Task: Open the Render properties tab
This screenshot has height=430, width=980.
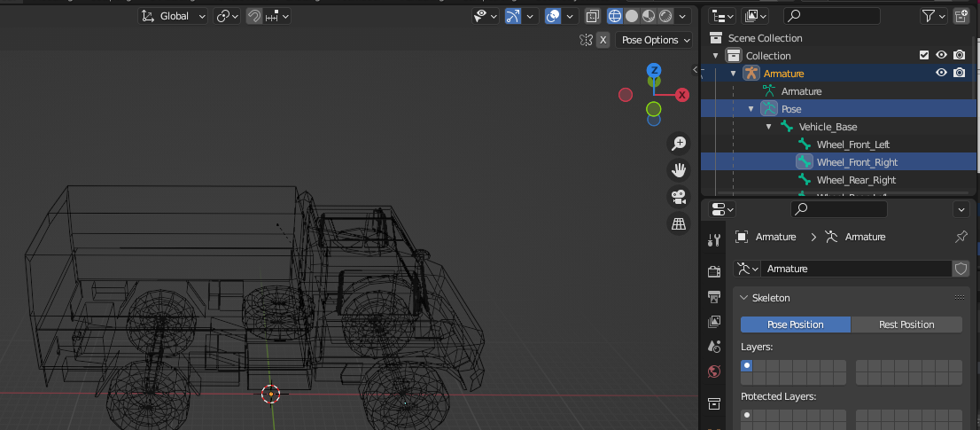Action: click(x=714, y=272)
